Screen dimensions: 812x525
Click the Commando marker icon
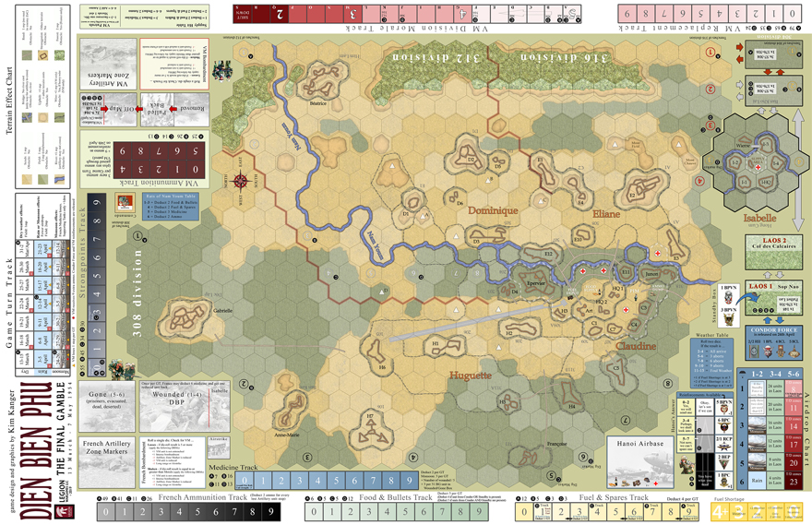tap(123, 201)
